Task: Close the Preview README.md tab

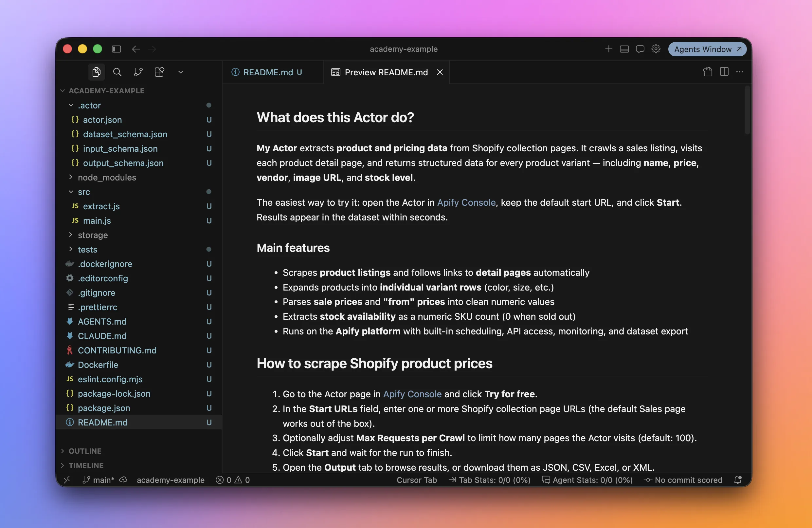Action: pyautogui.click(x=440, y=72)
